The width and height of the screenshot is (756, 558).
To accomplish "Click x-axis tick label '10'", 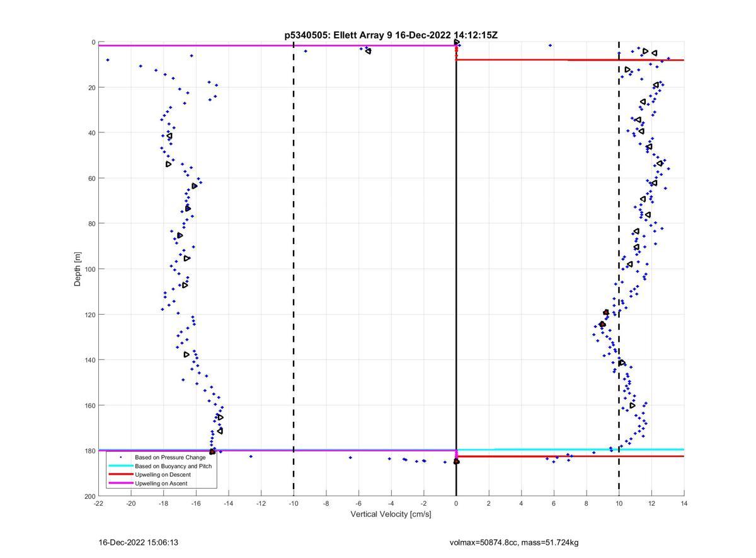I will coord(619,503).
